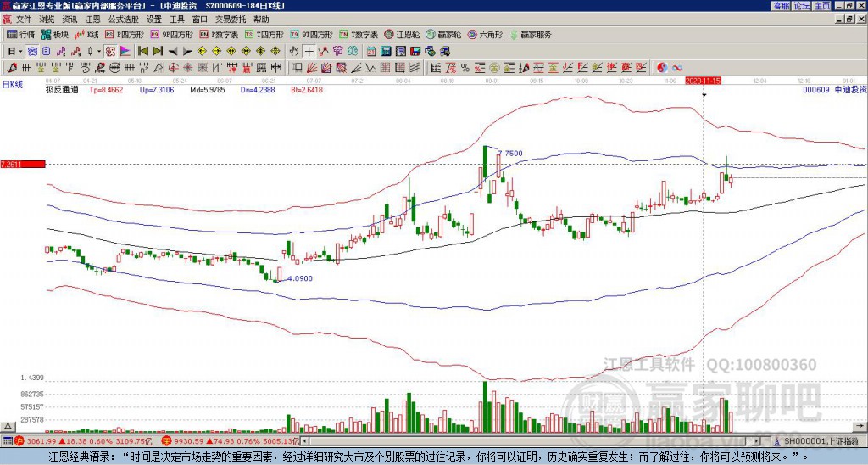Click the 日K线 label
Image resolution: width=868 pixels, height=465 pixels.
[12, 85]
